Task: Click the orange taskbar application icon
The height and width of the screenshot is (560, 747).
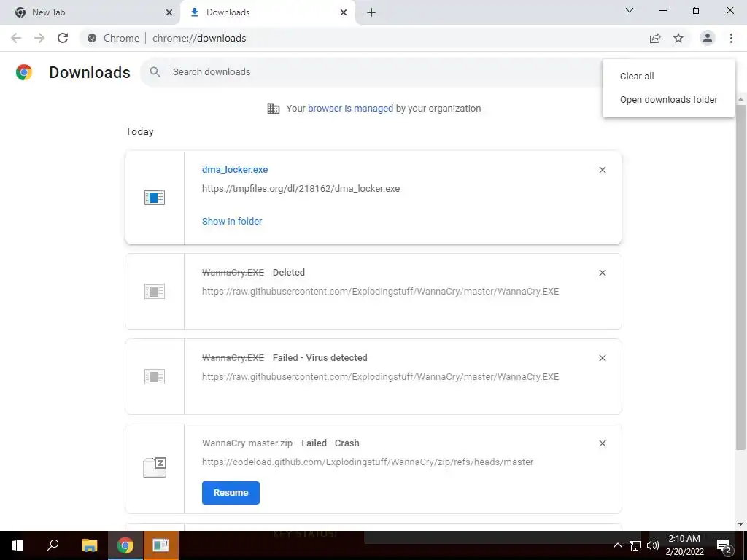Action: [160, 545]
